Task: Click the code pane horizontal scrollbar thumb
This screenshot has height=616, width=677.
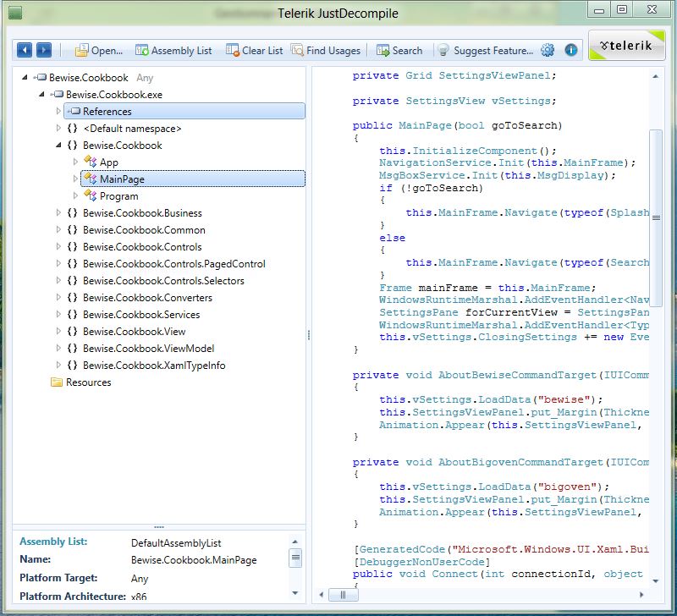Action: pos(344,595)
